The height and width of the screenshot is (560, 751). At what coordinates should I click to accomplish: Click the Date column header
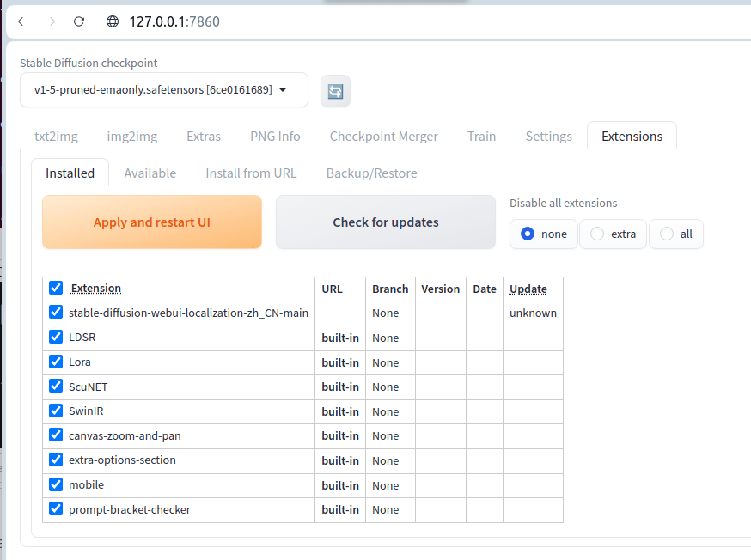[485, 289]
